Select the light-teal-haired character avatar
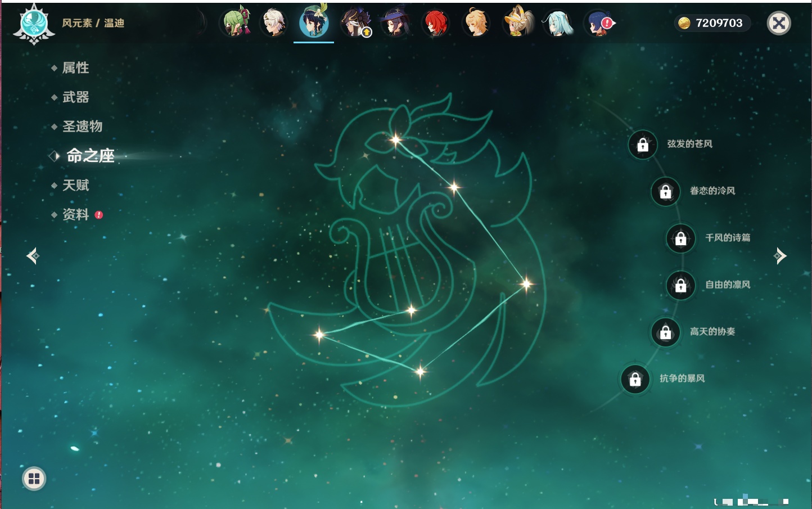Image resolution: width=812 pixels, height=509 pixels. tap(557, 22)
